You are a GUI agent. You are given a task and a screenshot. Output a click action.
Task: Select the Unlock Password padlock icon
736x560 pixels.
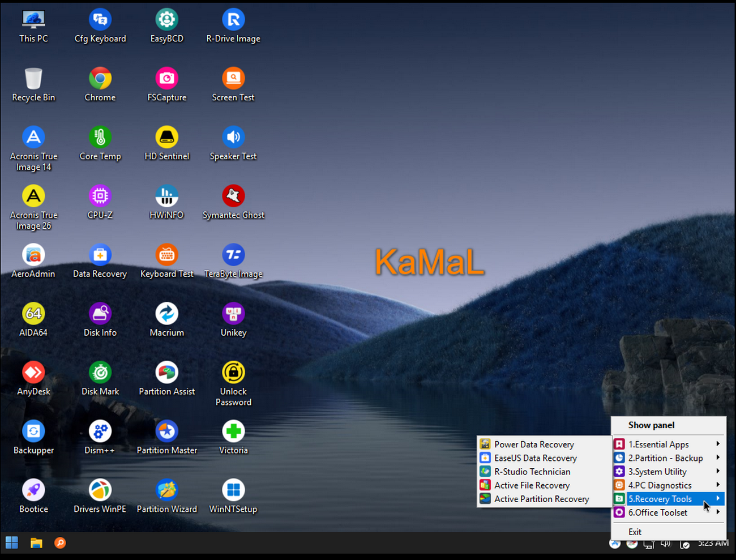[x=233, y=384]
